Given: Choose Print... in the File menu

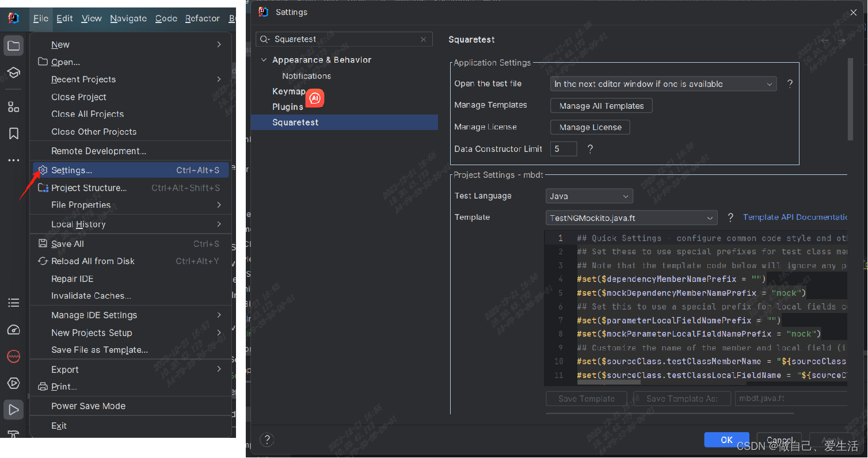Looking at the screenshot, I should tap(131, 387).
